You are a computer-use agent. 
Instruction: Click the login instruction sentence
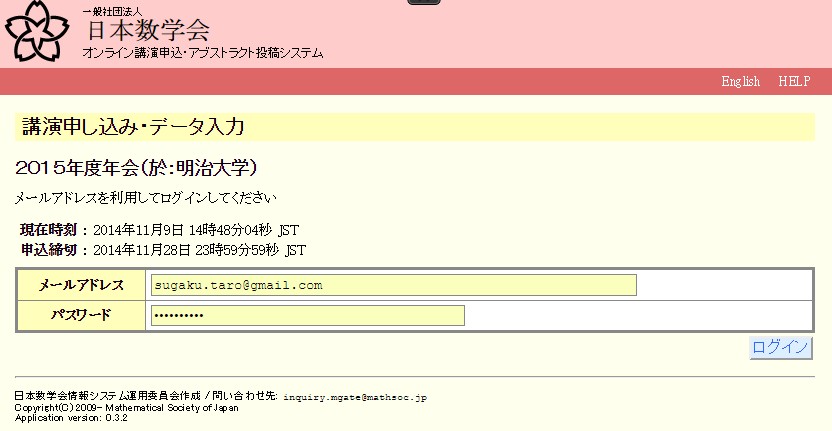click(x=146, y=198)
